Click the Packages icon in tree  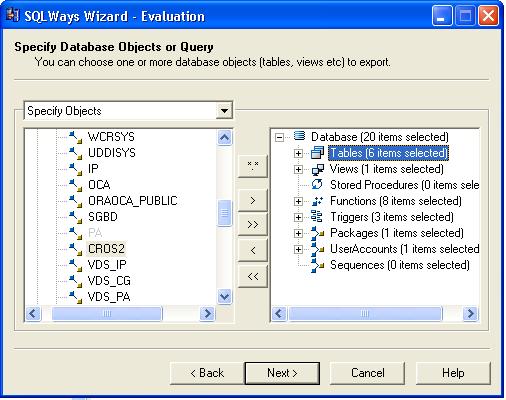point(317,233)
